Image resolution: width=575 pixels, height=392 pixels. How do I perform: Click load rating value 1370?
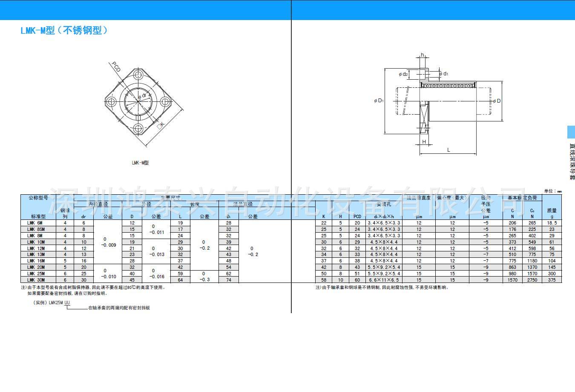[x=532, y=267]
